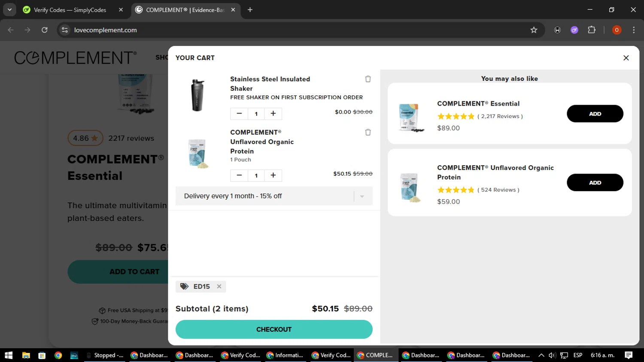Viewport: 644px width, 362px height.
Task: Go forward in browser history
Action: (x=27, y=30)
